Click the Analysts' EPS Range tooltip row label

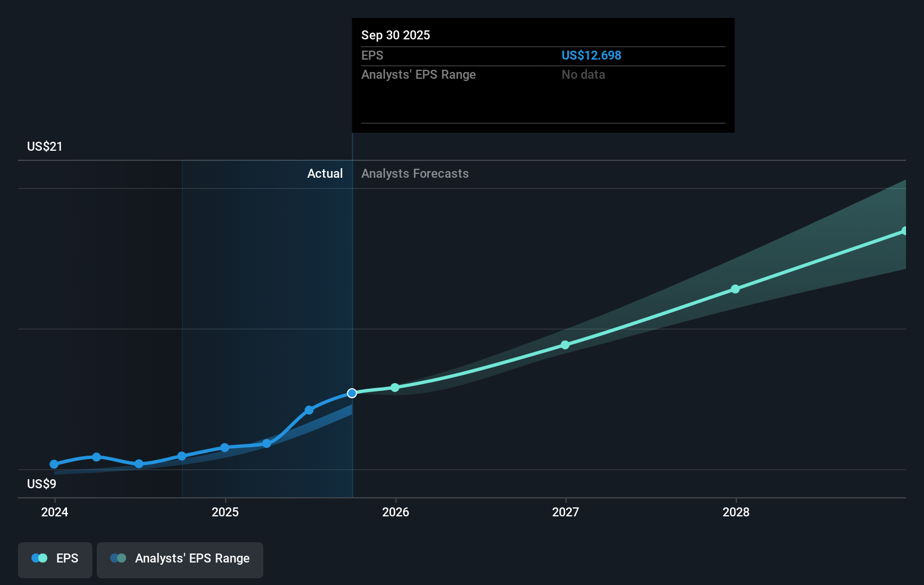[419, 74]
